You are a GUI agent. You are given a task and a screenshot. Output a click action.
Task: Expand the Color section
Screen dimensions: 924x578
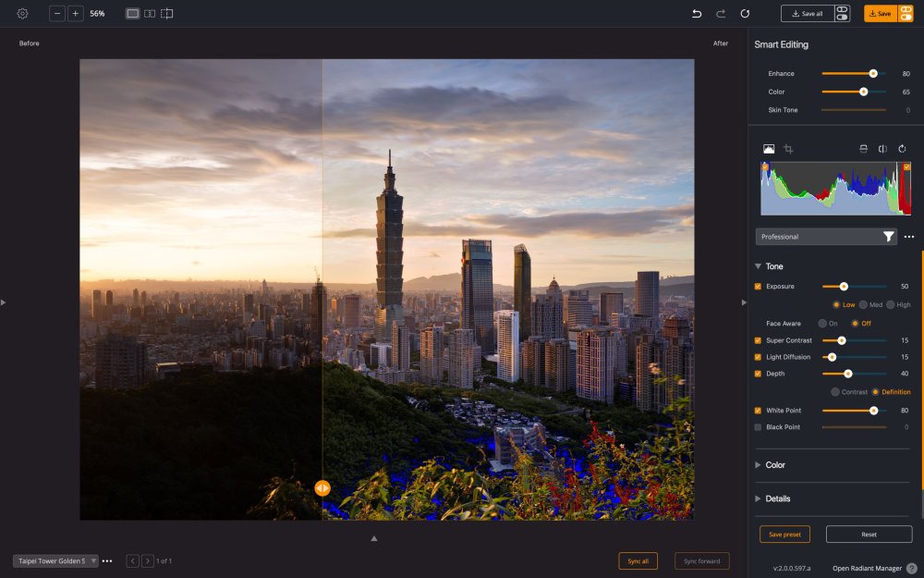point(758,465)
